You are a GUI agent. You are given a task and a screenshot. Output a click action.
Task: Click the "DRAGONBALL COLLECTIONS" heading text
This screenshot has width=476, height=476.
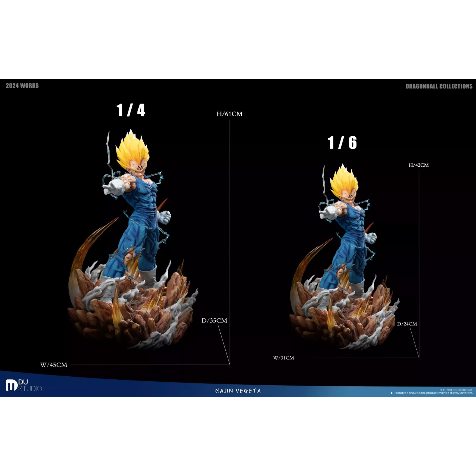click(x=439, y=86)
